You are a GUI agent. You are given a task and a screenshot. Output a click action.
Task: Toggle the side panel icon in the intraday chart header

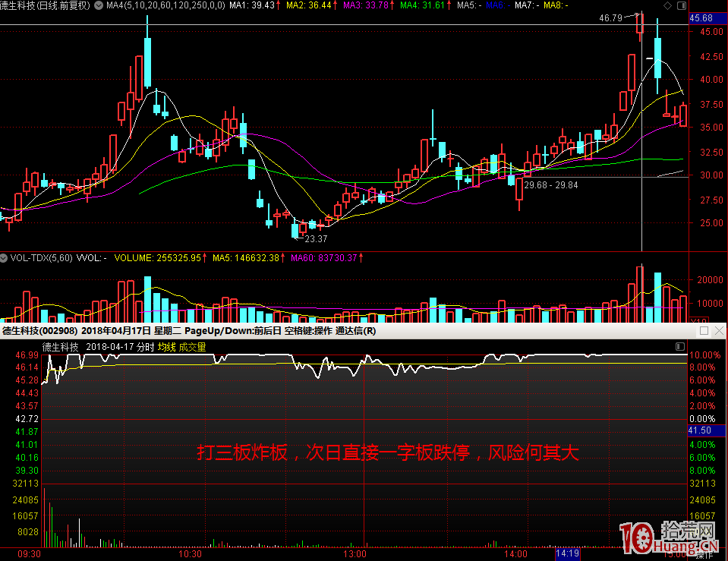pyautogui.click(x=680, y=346)
